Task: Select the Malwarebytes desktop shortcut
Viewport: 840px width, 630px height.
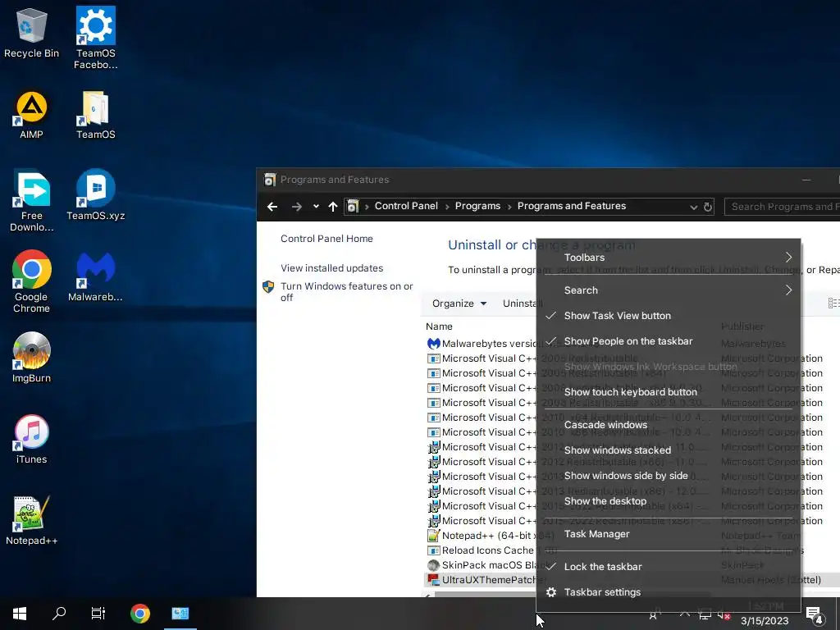Action: pyautogui.click(x=95, y=277)
